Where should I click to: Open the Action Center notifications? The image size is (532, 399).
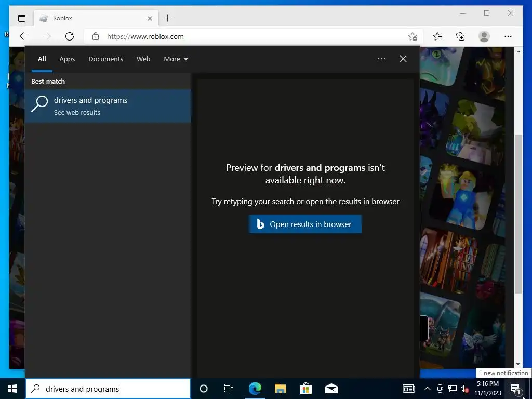tap(515, 389)
